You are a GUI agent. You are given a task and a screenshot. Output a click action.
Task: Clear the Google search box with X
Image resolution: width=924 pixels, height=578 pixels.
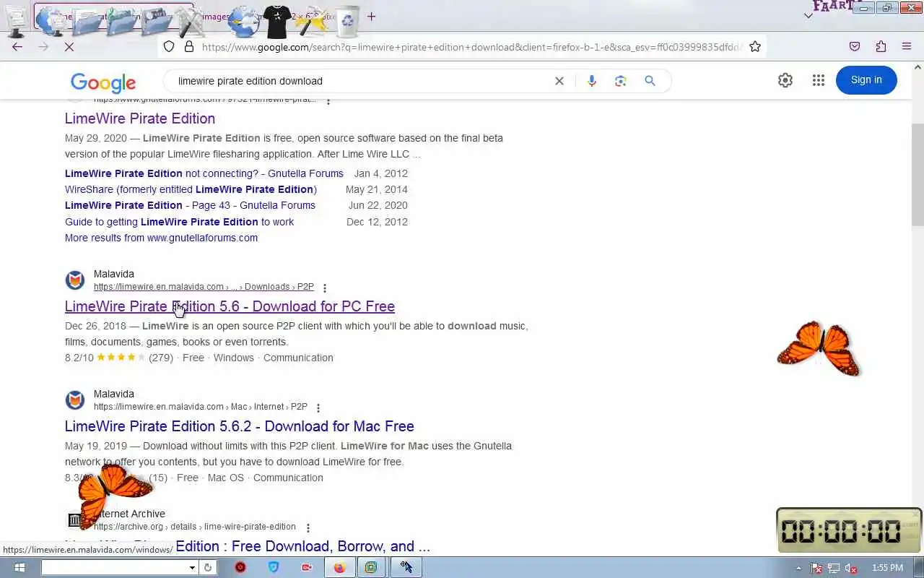tap(559, 81)
